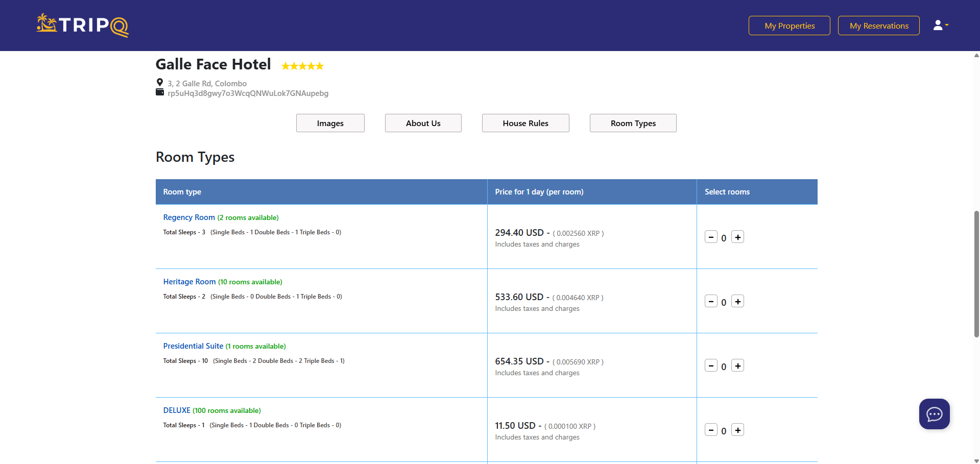Increase Regency Room count with plus button
The image size is (980, 464).
tap(737, 237)
